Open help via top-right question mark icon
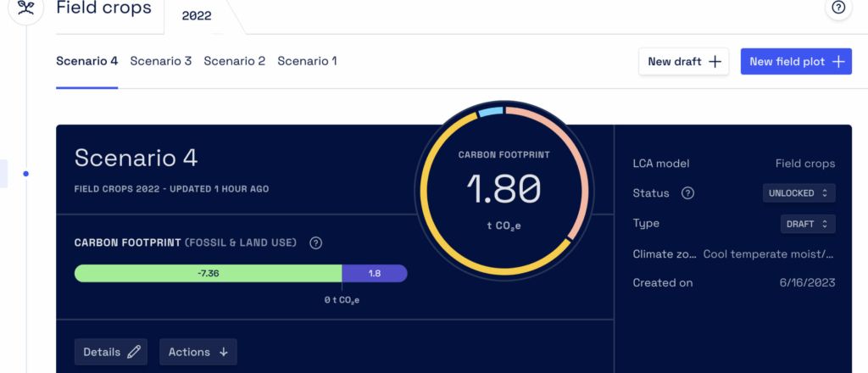868x373 pixels. (x=838, y=8)
